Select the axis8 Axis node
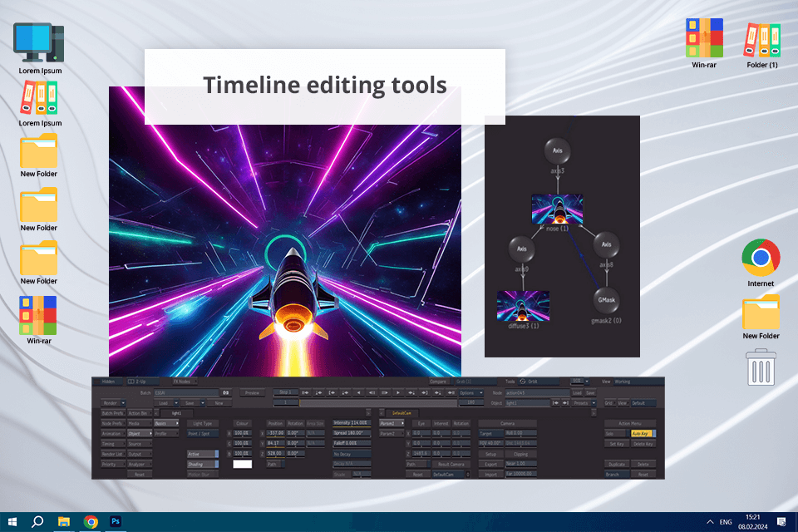The height and width of the screenshot is (532, 798). tap(606, 244)
